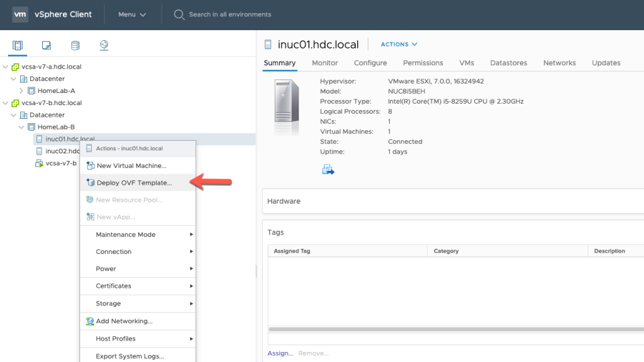
Task: Switch to the Permissions tab
Action: click(x=423, y=63)
